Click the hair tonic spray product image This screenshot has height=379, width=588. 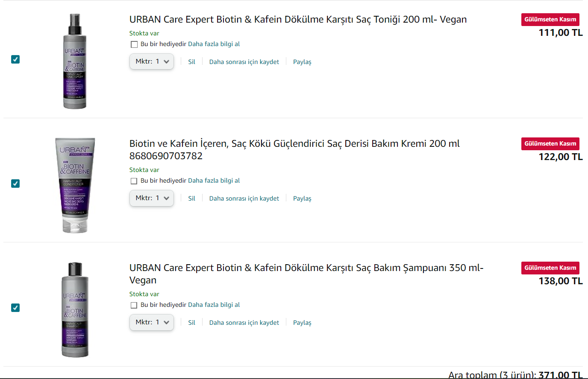(x=75, y=61)
